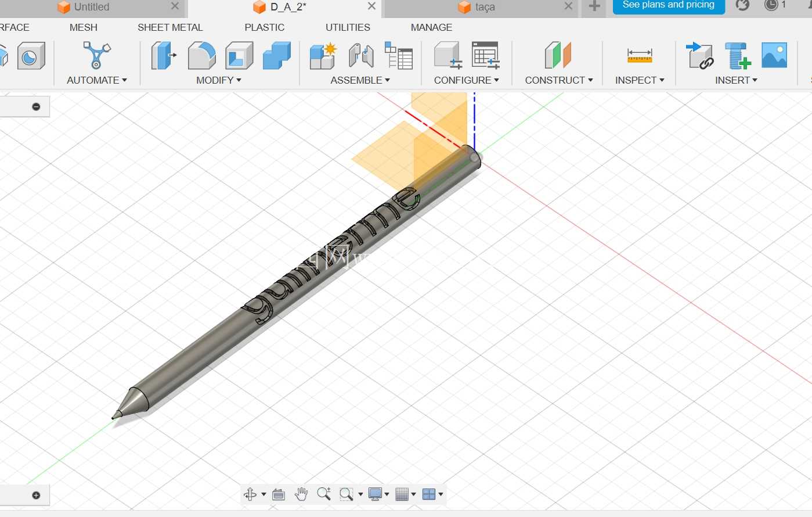
Task: Open the configuration table icon
Action: coord(486,56)
